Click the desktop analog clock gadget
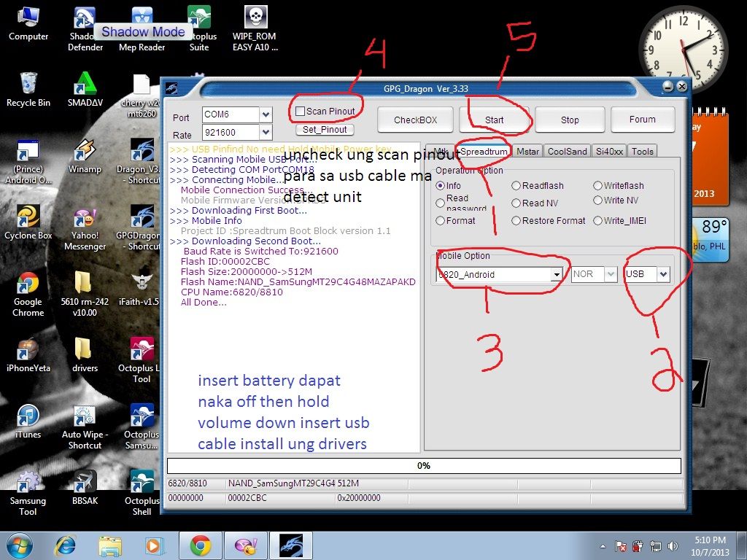Image resolution: width=747 pixels, height=560 pixels. [683, 50]
